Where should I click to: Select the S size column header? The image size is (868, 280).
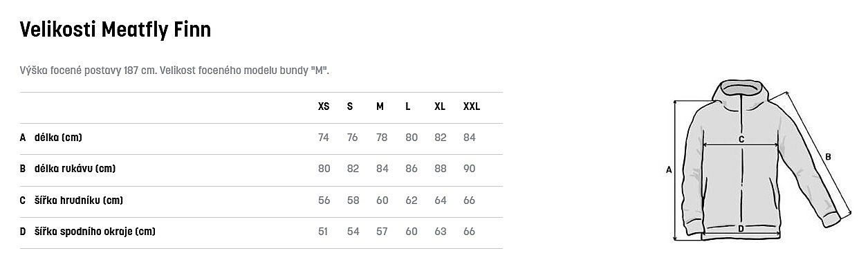[350, 106]
